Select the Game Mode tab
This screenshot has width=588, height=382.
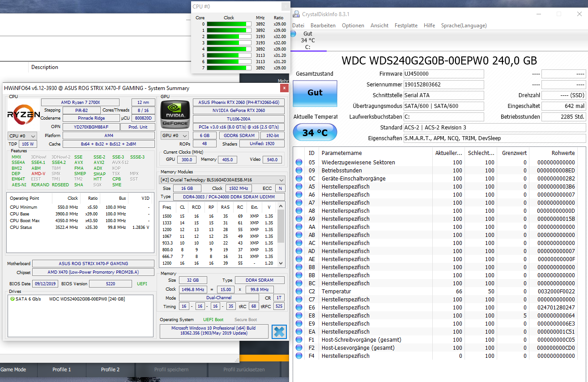tap(13, 369)
